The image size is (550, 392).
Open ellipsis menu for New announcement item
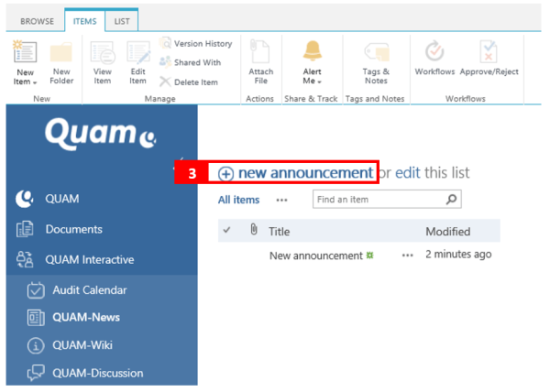(407, 256)
